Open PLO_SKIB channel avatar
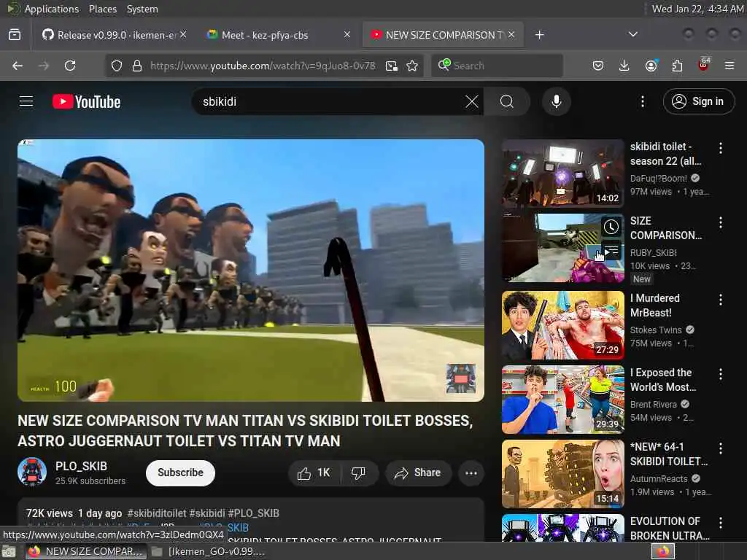Image resolution: width=747 pixels, height=560 pixels. (x=32, y=472)
